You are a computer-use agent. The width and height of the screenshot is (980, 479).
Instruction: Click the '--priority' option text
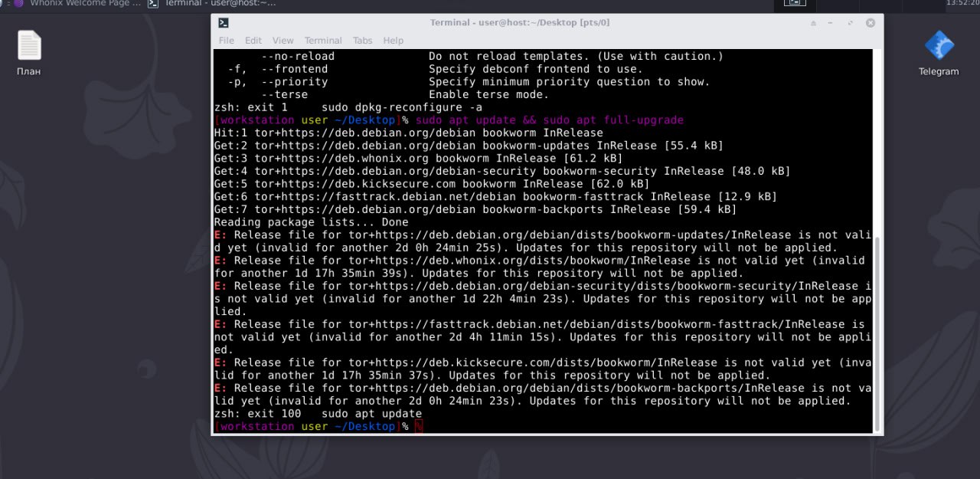click(x=295, y=82)
